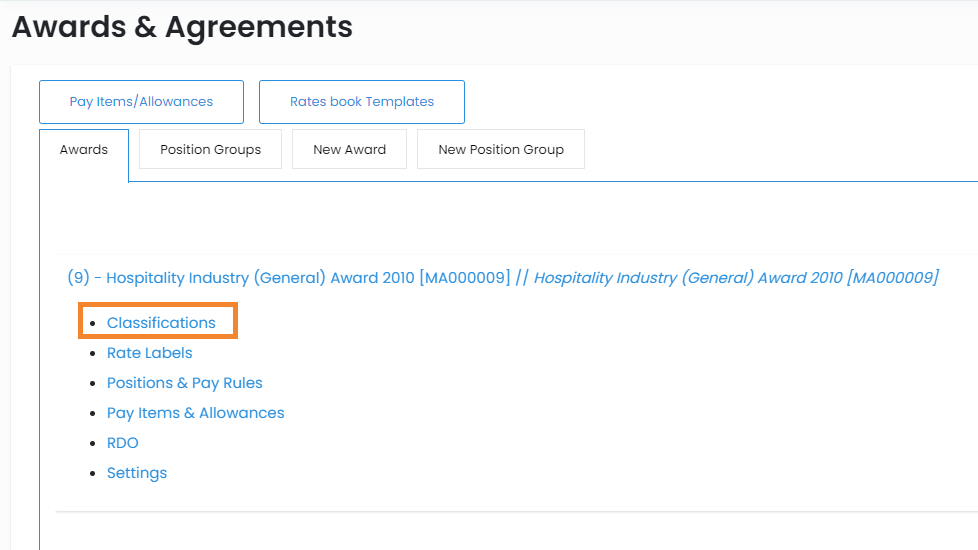
Task: Click the bullet beside Rate Labels
Action: tap(92, 354)
